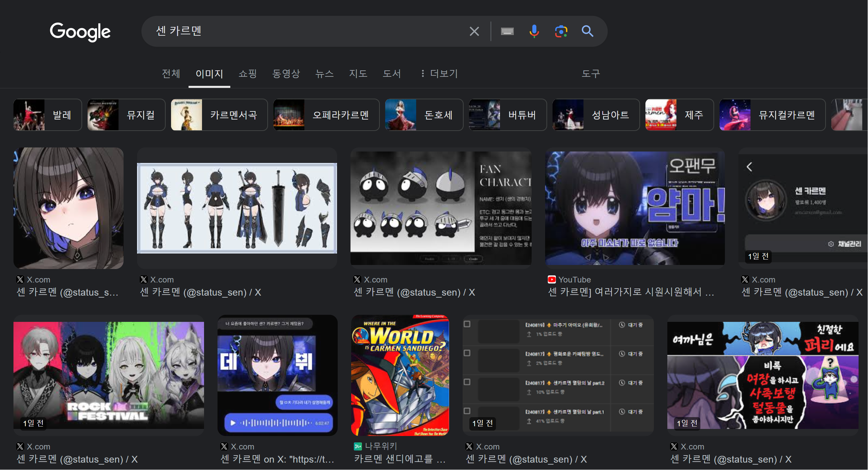The height and width of the screenshot is (470, 868).
Task: Filter by 버튜버 chip
Action: 508,115
